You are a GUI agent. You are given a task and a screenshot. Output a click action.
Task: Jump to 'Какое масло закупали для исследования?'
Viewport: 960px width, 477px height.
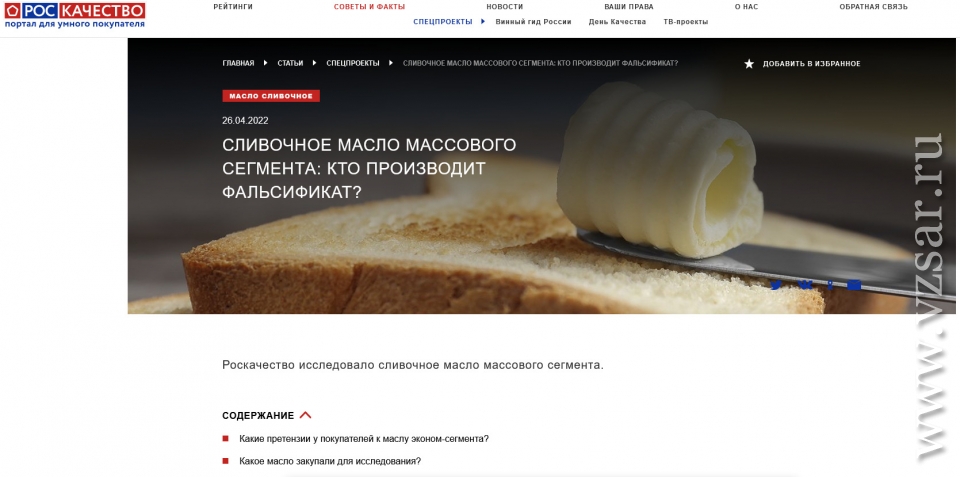tap(330, 461)
